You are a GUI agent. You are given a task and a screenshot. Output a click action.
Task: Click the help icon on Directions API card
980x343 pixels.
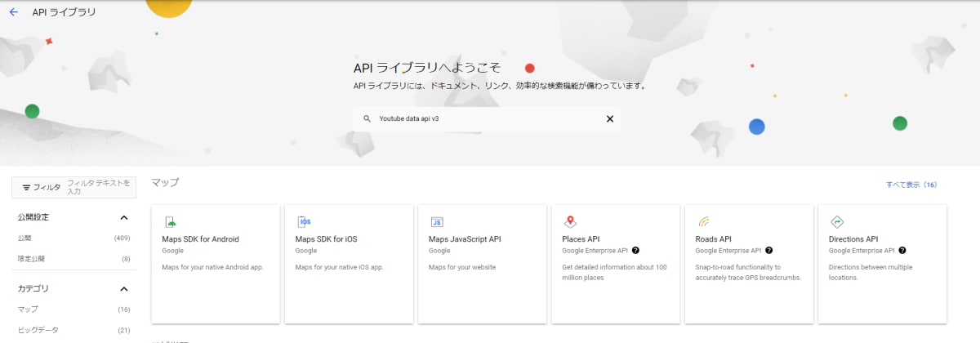(x=902, y=251)
